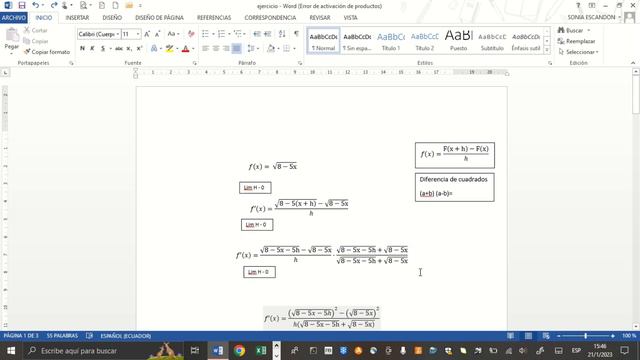Image resolution: width=640 pixels, height=360 pixels.
Task: Click the Cortar cut command
Action: coord(36,30)
